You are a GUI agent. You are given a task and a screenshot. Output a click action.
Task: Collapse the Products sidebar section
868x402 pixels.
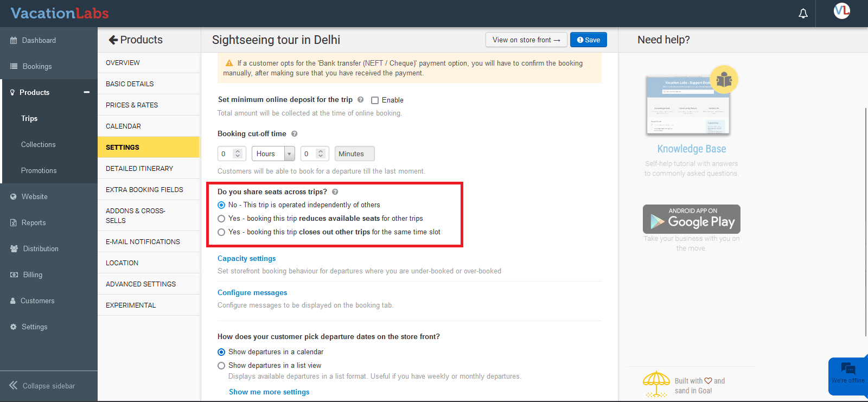[x=86, y=92]
